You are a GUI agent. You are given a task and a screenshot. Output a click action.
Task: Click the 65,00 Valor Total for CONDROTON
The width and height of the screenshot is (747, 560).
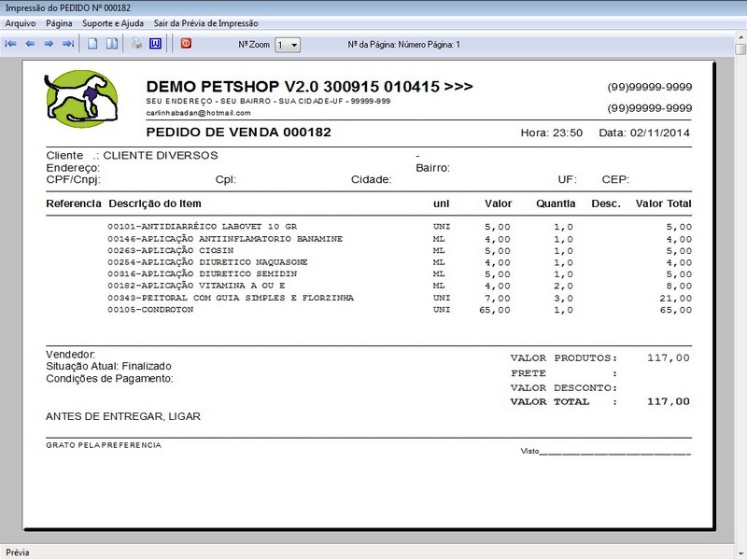(x=675, y=310)
